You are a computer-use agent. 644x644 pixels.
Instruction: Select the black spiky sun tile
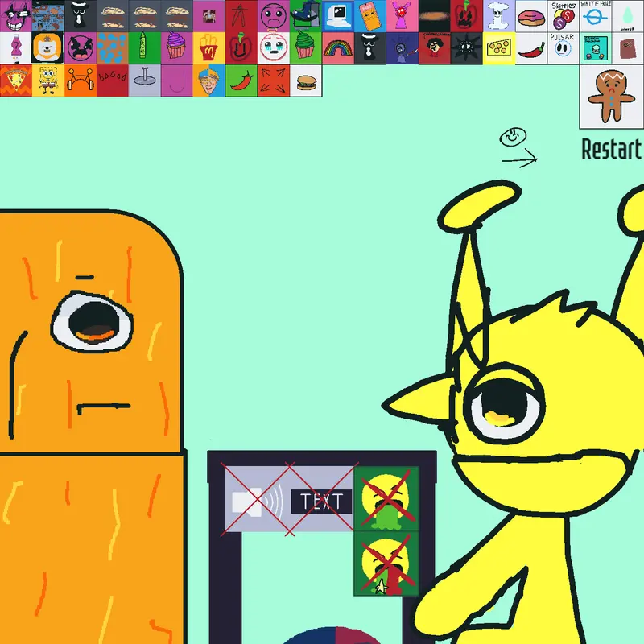click(467, 48)
